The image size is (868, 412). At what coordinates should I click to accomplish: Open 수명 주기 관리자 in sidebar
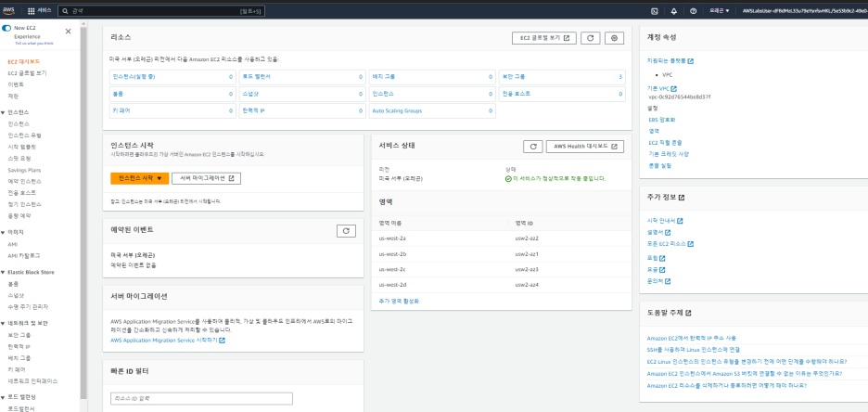pos(28,307)
